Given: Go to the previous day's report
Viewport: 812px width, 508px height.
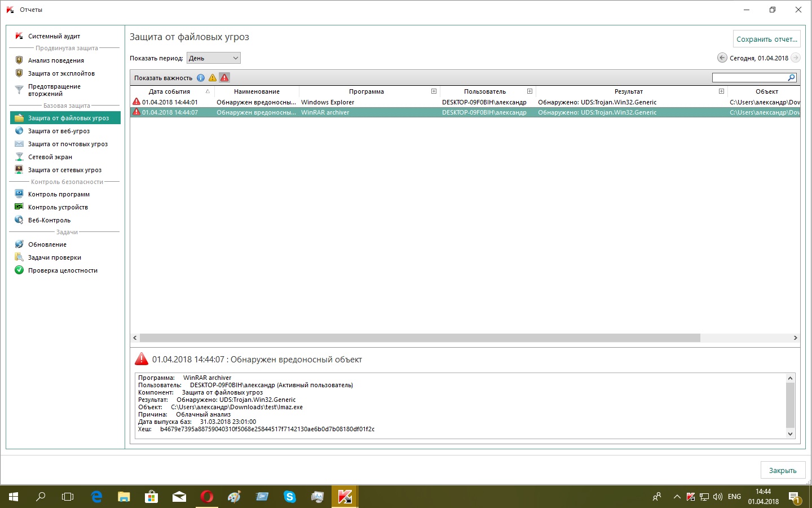Looking at the screenshot, I should 722,58.
